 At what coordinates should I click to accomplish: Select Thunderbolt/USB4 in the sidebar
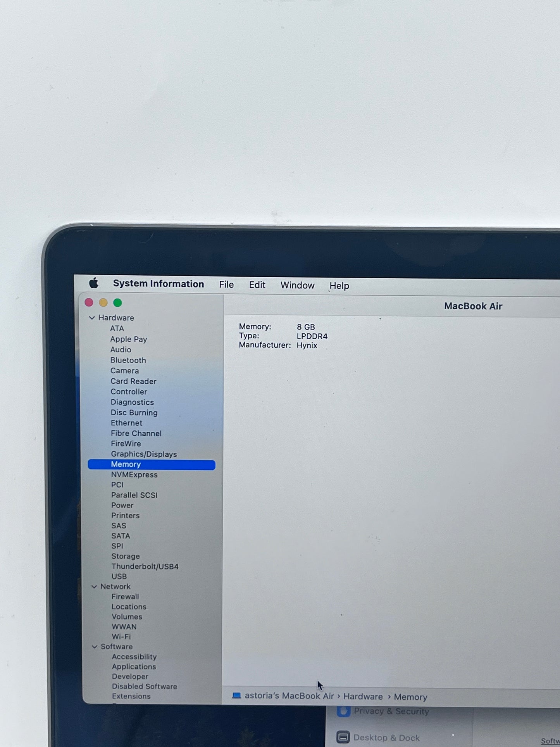145,566
